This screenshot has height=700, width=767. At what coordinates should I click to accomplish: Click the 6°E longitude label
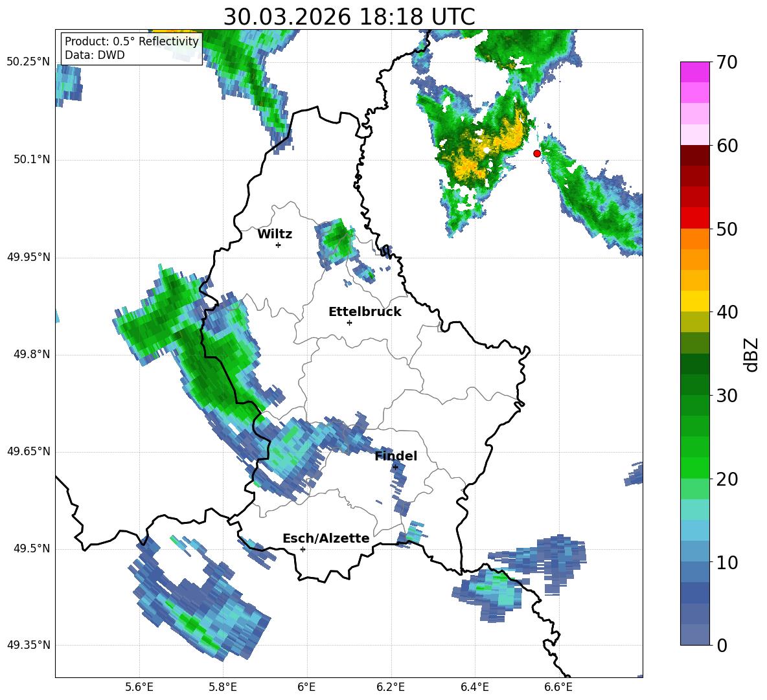(306, 687)
